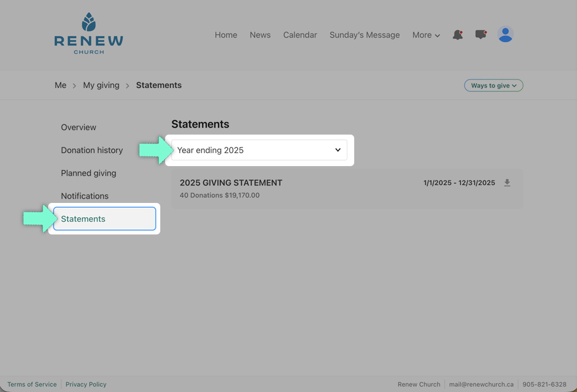Download the 2025 Giving Statement
Image resolution: width=577 pixels, height=392 pixels.
point(507,183)
